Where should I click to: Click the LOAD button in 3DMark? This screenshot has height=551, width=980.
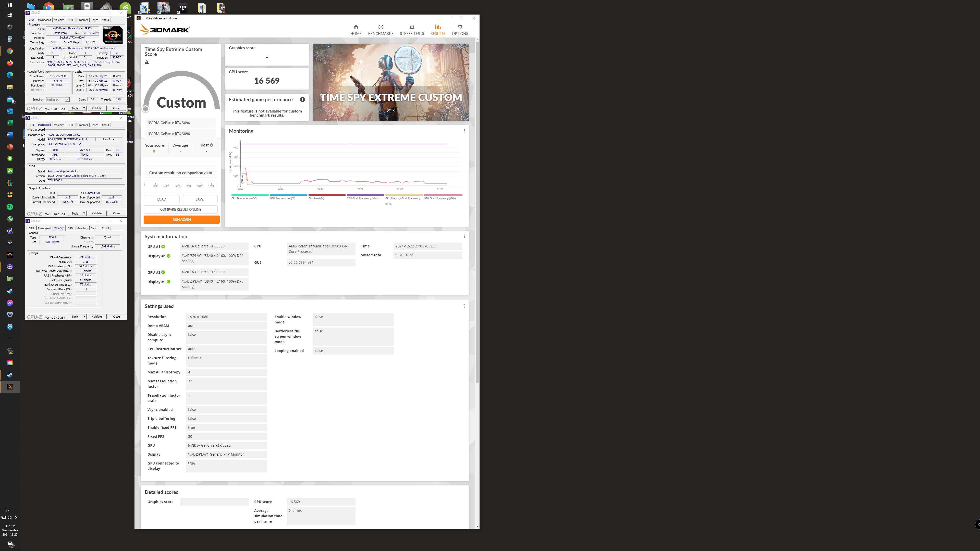pos(161,199)
